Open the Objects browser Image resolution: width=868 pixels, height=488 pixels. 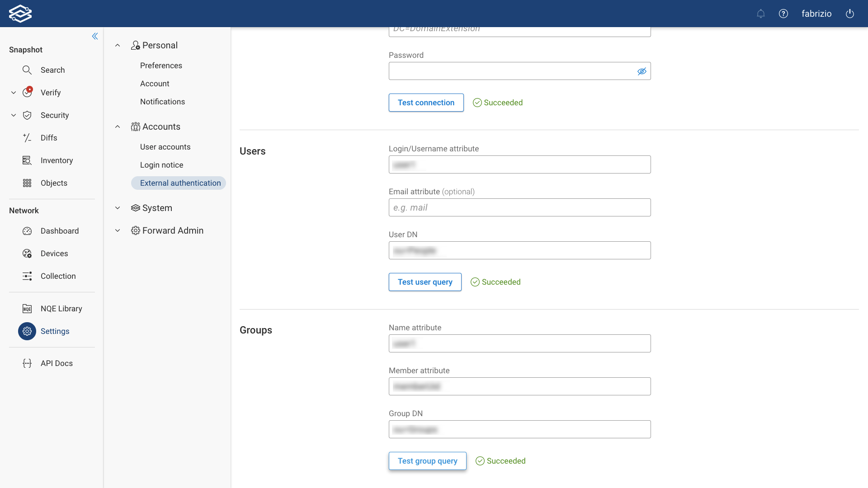[54, 183]
